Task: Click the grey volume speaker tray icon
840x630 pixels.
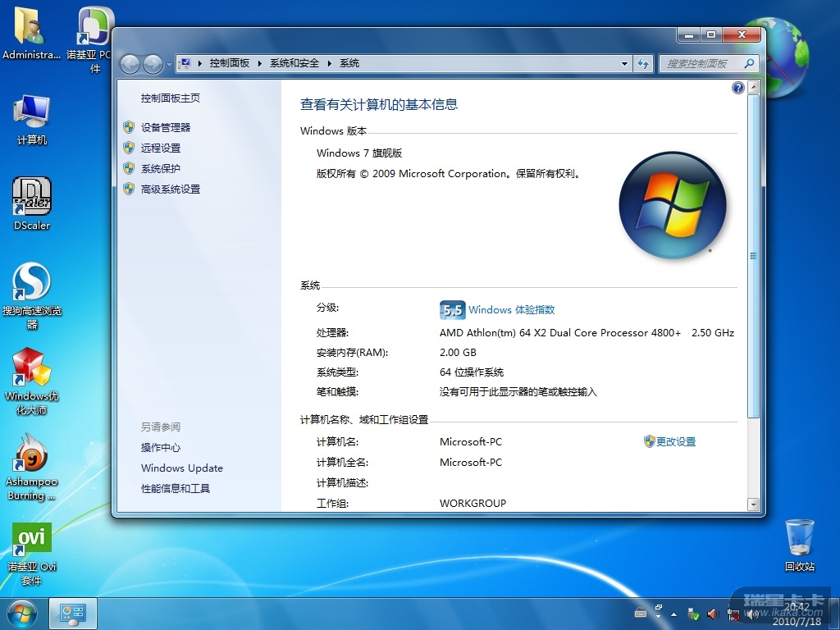Action: [751, 614]
